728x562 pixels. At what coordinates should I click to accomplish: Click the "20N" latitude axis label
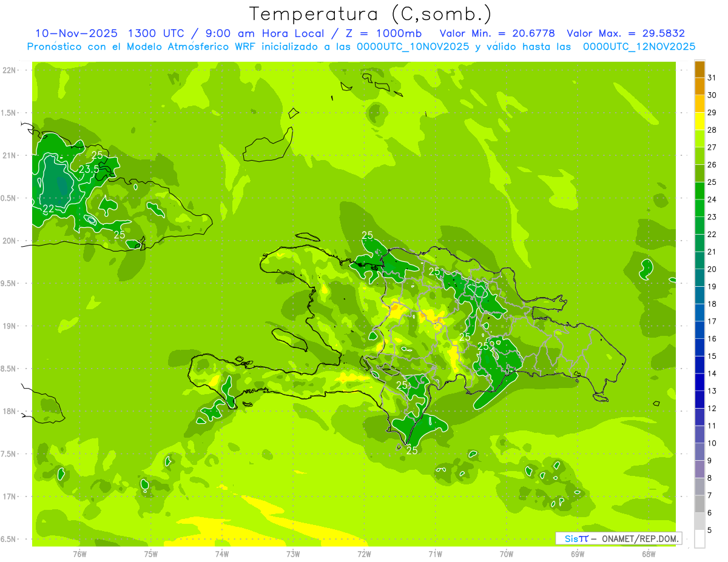(x=10, y=241)
